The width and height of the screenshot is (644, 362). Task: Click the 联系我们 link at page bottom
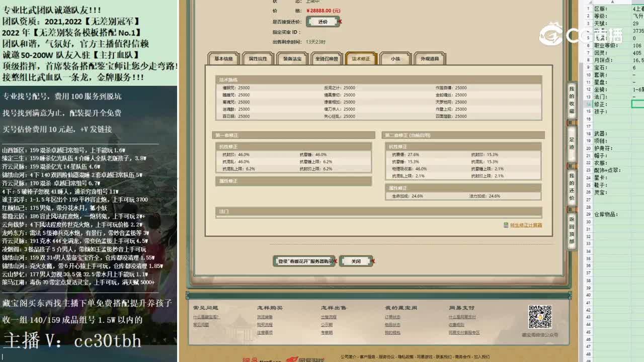click(x=444, y=357)
